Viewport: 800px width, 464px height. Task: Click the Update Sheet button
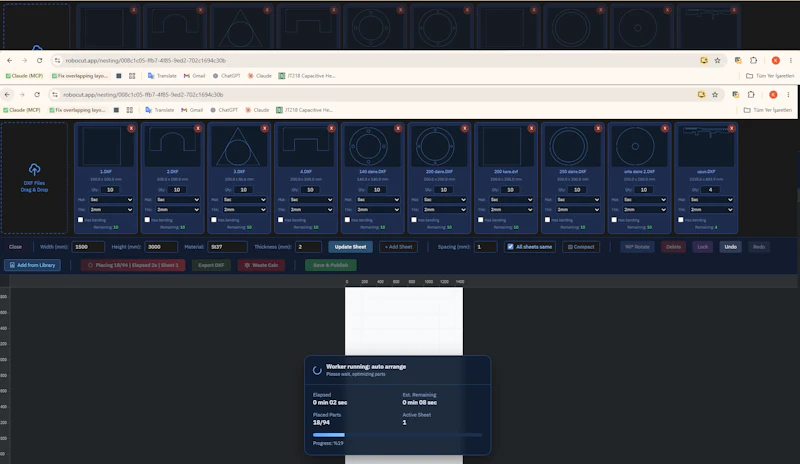351,247
